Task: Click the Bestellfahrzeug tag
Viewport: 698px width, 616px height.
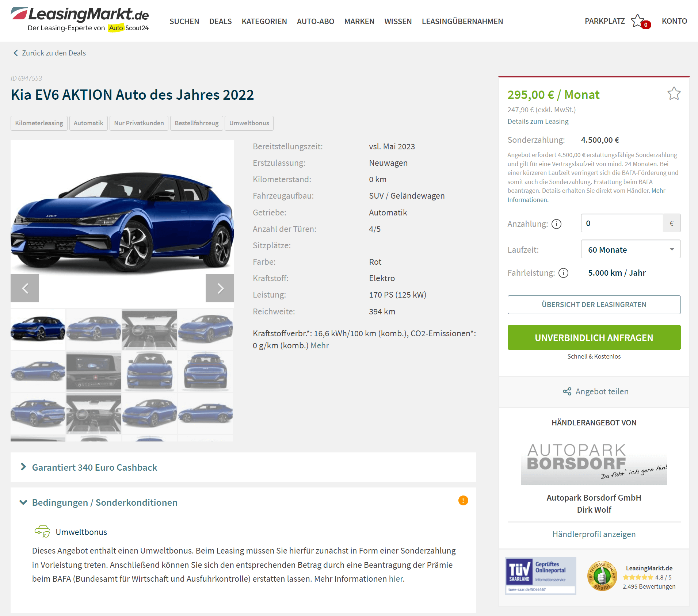Action: (197, 123)
